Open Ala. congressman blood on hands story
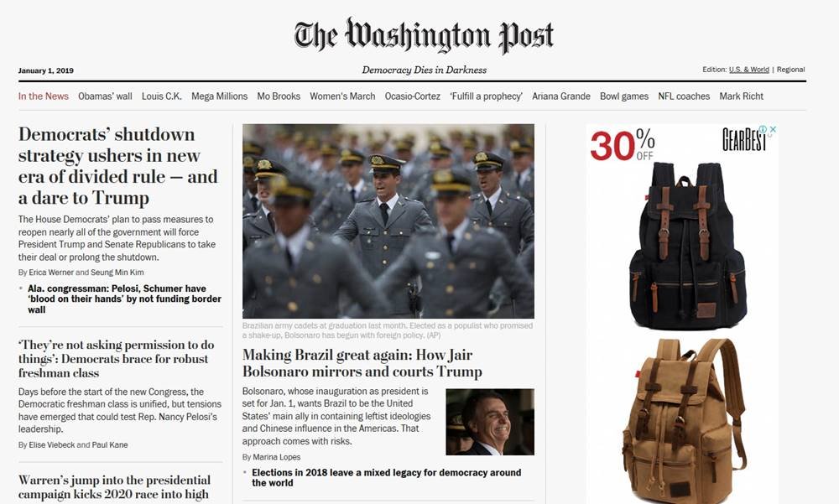This screenshot has height=504, width=839. [x=124, y=299]
